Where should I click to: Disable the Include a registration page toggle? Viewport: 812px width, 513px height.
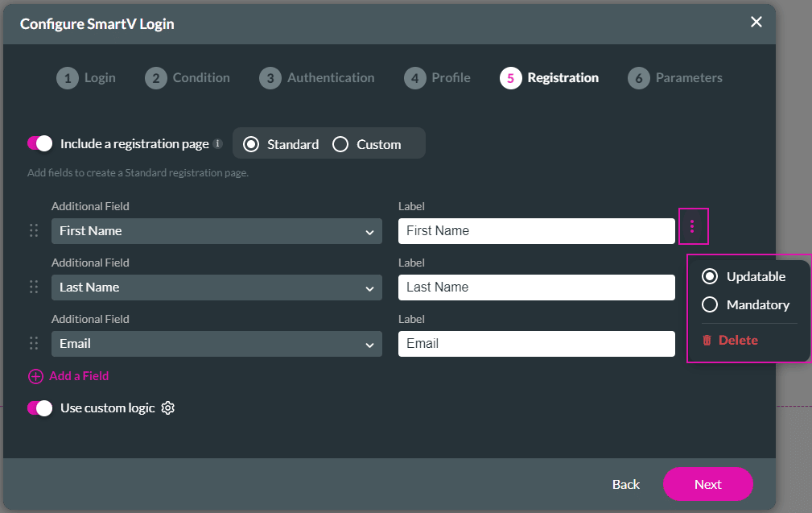pyautogui.click(x=39, y=143)
